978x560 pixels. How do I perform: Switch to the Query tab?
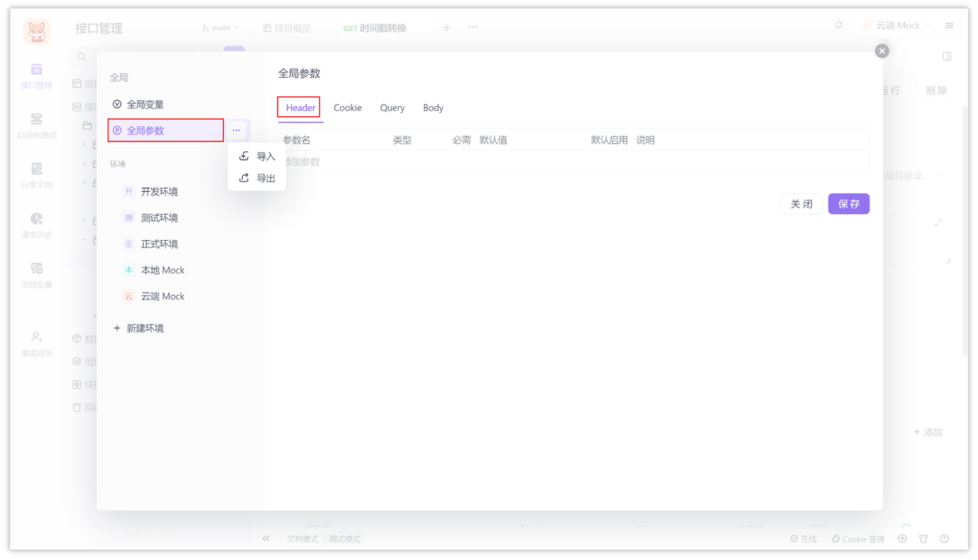click(x=392, y=108)
